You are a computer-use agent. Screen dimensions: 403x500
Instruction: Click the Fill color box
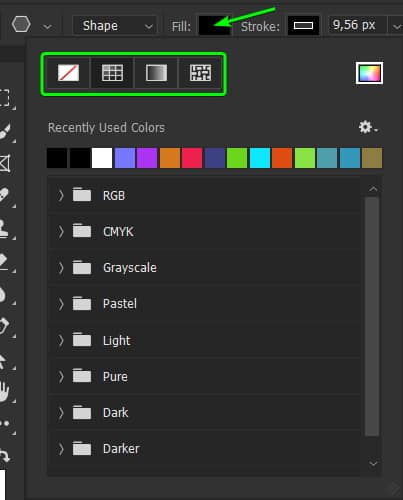pos(214,26)
